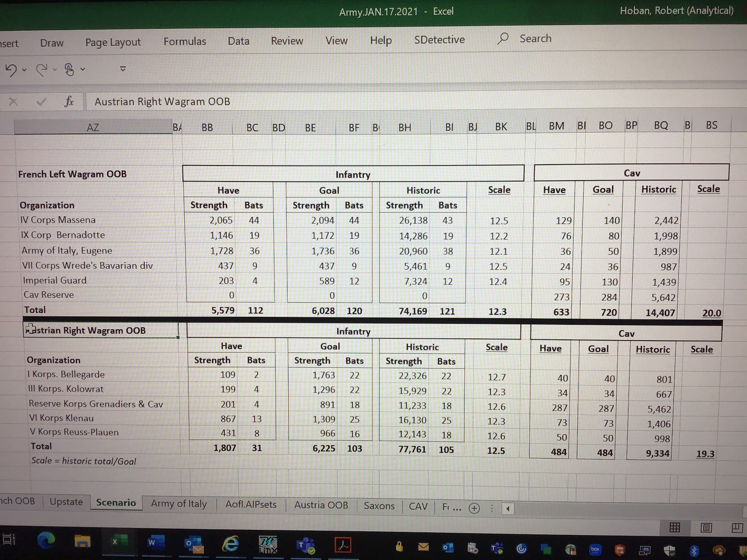Click the Windows Security shield tray icon
Viewport: 747px width, 560px height.
tap(669, 550)
